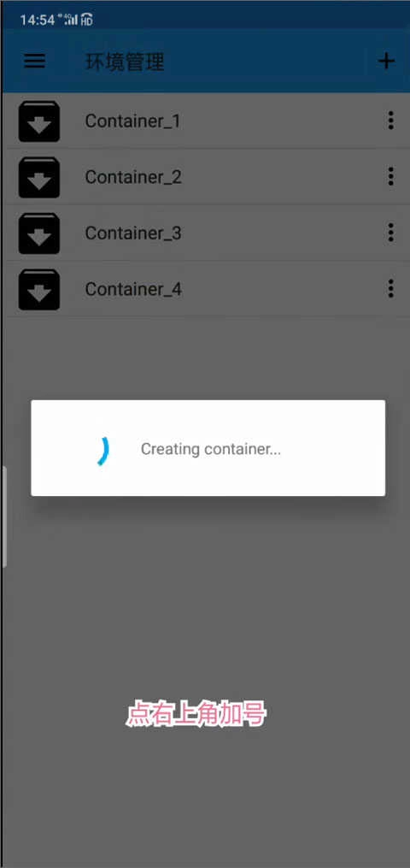Open the Container_4 list entry
This screenshot has height=868, width=410.
pyautogui.click(x=206, y=289)
